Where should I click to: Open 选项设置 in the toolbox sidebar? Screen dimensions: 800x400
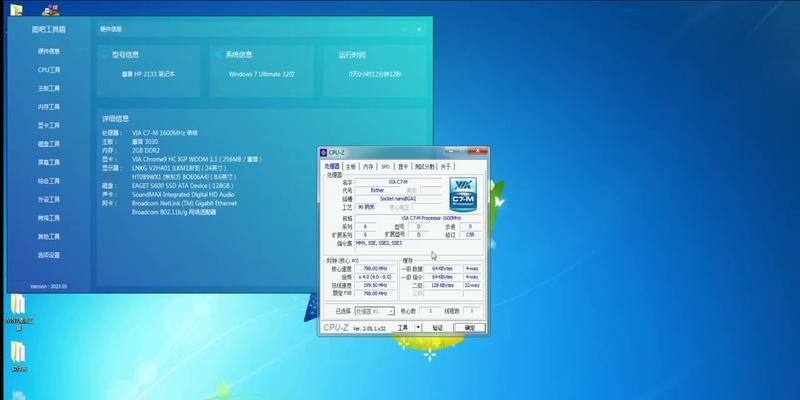(49, 255)
